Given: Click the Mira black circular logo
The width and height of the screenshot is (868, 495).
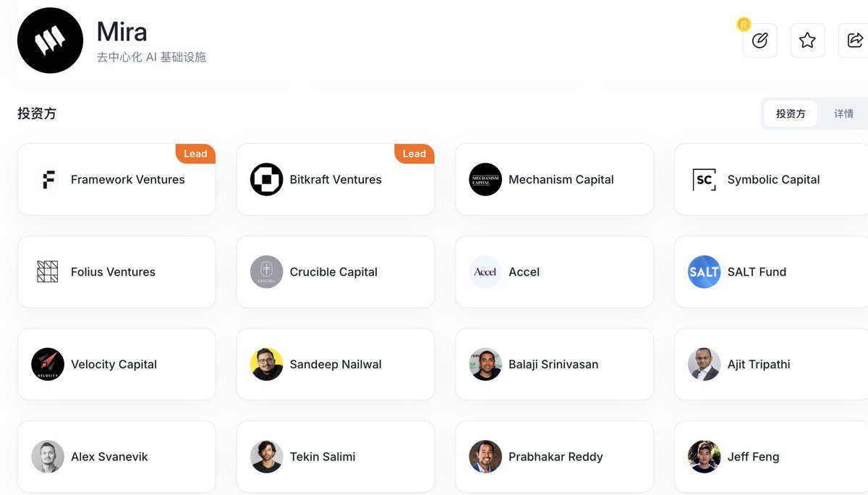Looking at the screenshot, I should click(x=51, y=41).
